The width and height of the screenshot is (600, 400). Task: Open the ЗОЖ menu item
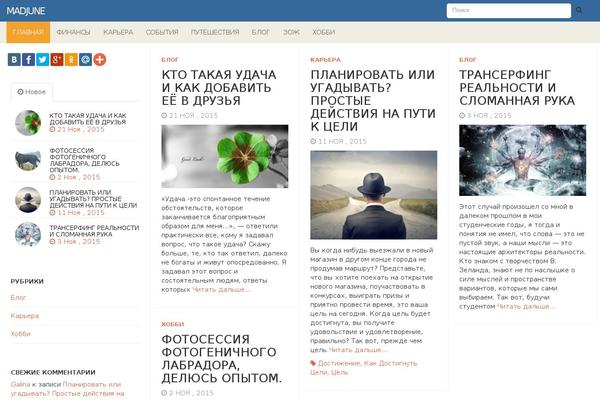tap(291, 32)
